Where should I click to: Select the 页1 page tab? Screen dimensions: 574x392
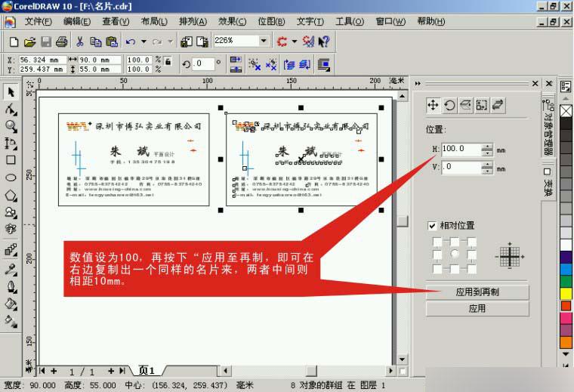(x=147, y=371)
